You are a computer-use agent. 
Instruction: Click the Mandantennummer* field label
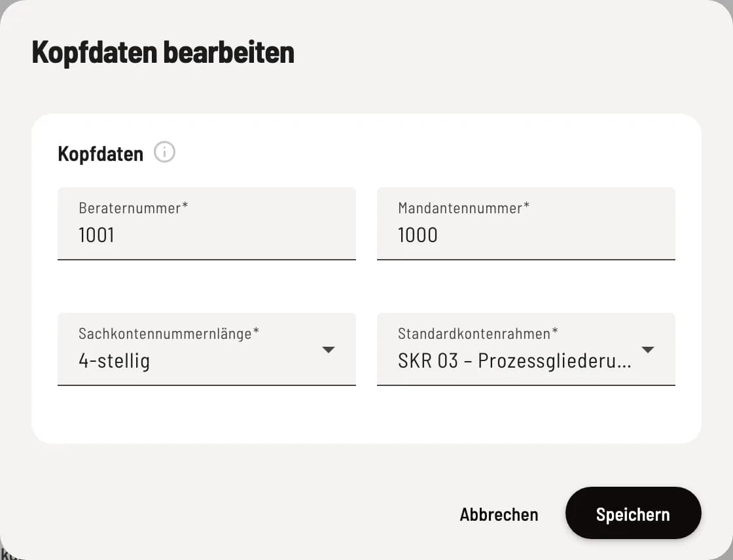463,207
